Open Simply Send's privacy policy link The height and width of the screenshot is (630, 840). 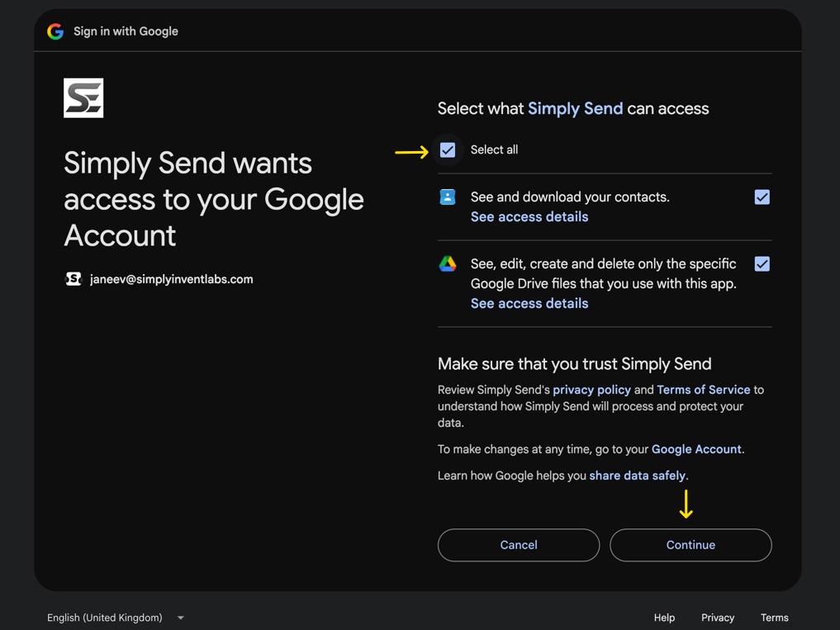pyautogui.click(x=591, y=390)
